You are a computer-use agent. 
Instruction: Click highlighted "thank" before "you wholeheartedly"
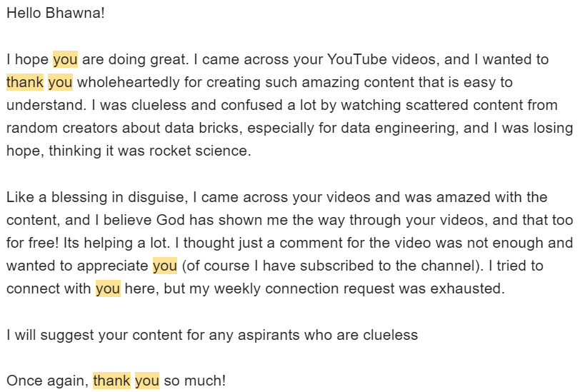pos(25,82)
